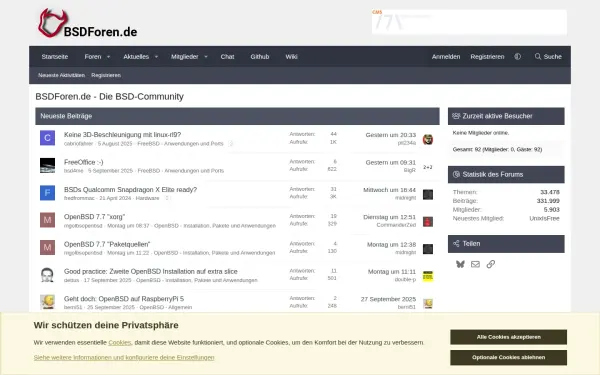Viewport: 600px width, 375px height.
Task: Open the Cookies link in privacy notice
Action: click(x=120, y=342)
